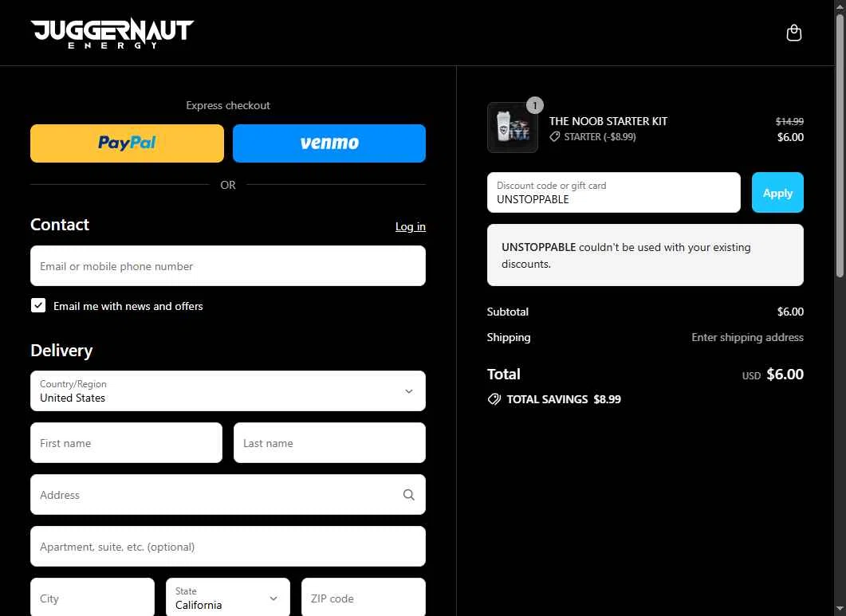The height and width of the screenshot is (616, 846).
Task: Focus the Address field
Action: click(x=228, y=495)
